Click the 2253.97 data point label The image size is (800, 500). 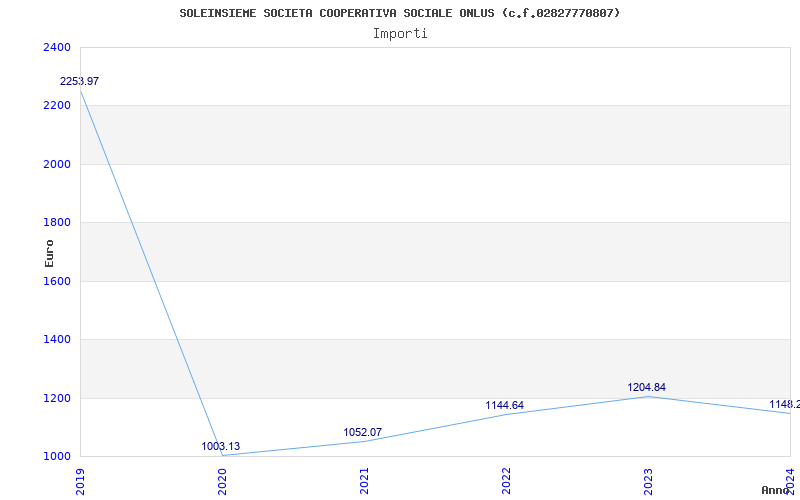tap(79, 81)
